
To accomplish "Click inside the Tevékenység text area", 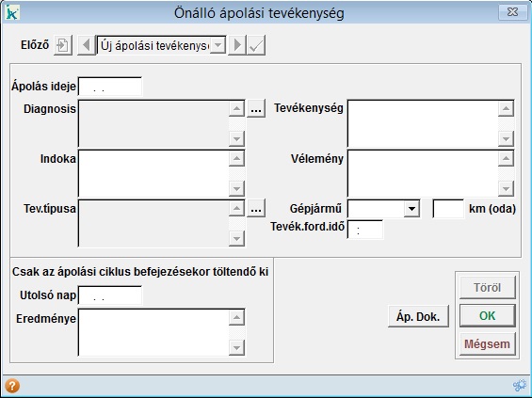I will point(423,124).
